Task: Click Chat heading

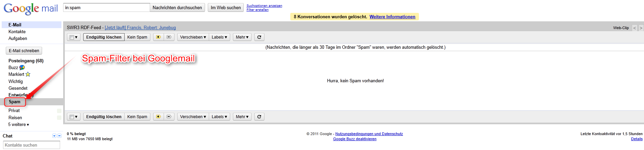Action: click(x=7, y=136)
